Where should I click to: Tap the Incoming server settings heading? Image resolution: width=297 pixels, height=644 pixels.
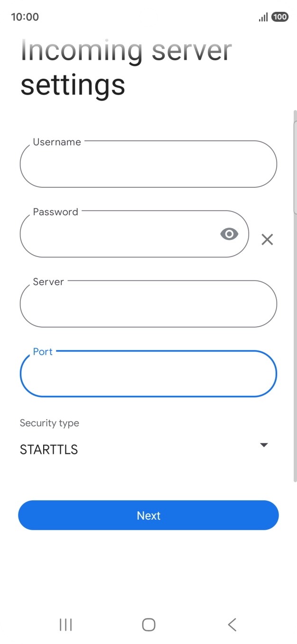pos(126,66)
